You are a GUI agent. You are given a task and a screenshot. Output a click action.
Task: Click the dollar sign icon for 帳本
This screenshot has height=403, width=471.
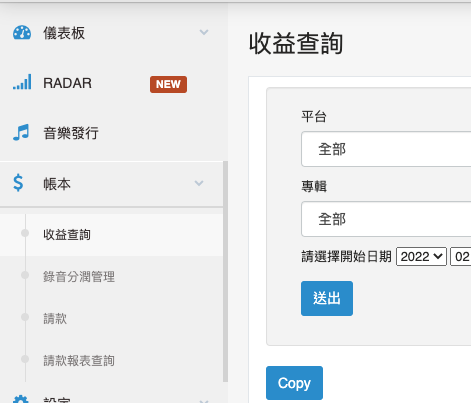click(x=18, y=183)
